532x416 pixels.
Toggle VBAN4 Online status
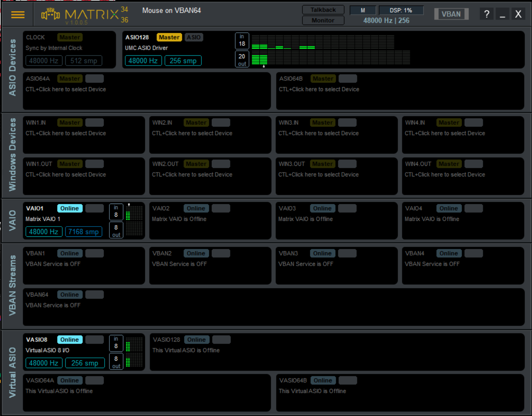(449, 253)
